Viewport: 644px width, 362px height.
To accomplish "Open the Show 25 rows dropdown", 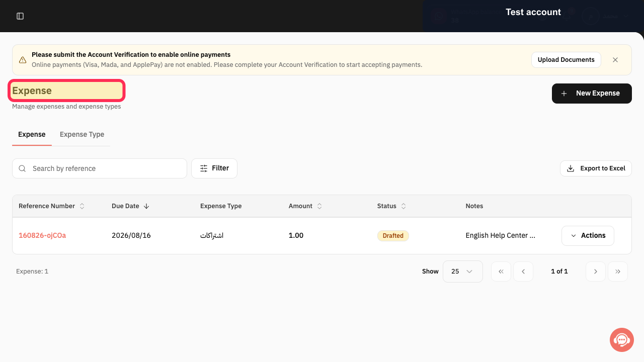I will (463, 271).
